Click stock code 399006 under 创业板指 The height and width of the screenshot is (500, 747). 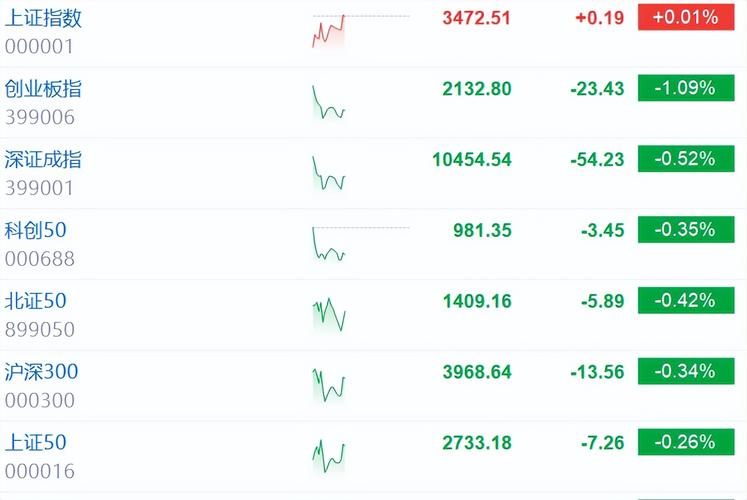click(40, 118)
